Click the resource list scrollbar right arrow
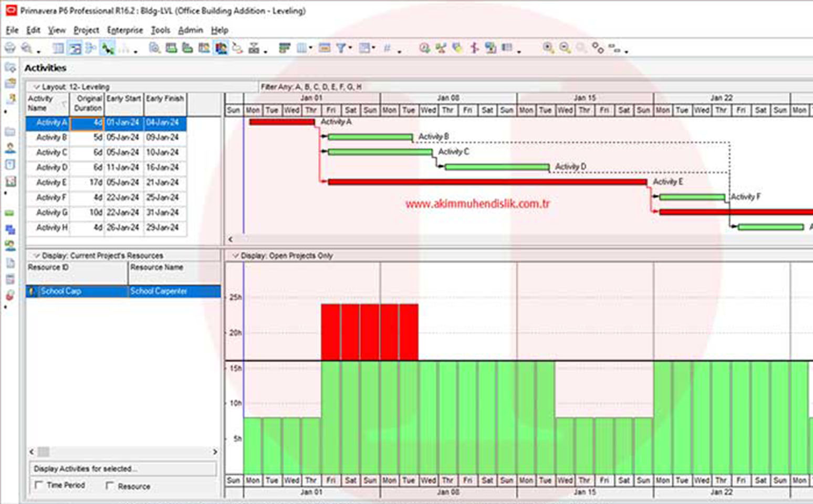Image resolution: width=813 pixels, height=504 pixels. point(215,452)
